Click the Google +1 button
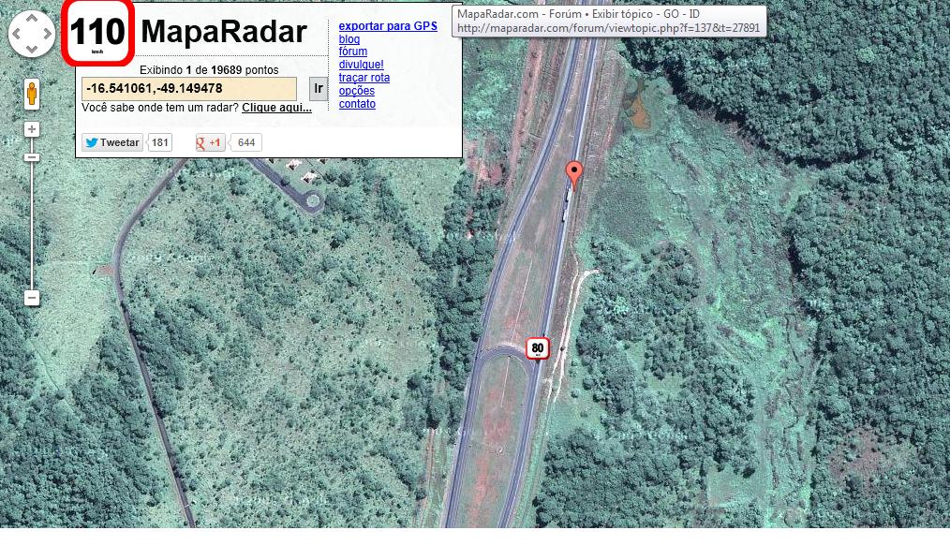The height and width of the screenshot is (560, 950). tap(210, 142)
